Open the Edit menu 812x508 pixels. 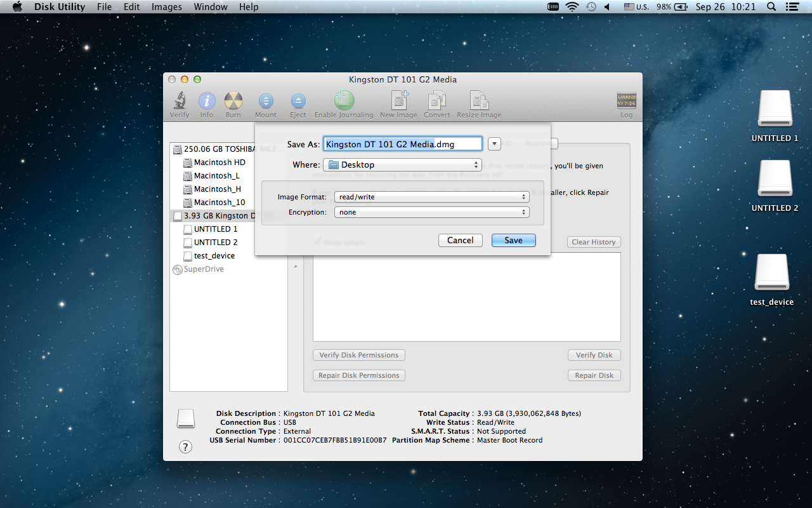point(132,7)
